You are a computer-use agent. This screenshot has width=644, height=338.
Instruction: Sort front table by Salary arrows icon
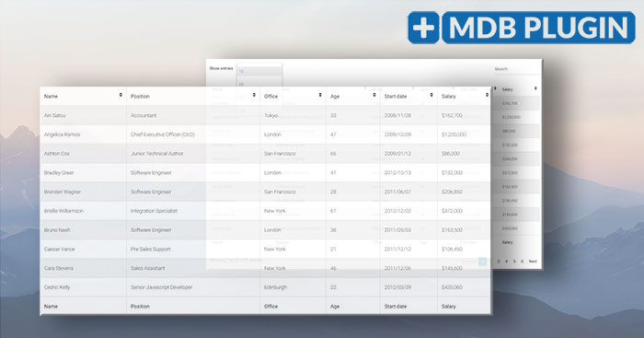pyautogui.click(x=487, y=95)
